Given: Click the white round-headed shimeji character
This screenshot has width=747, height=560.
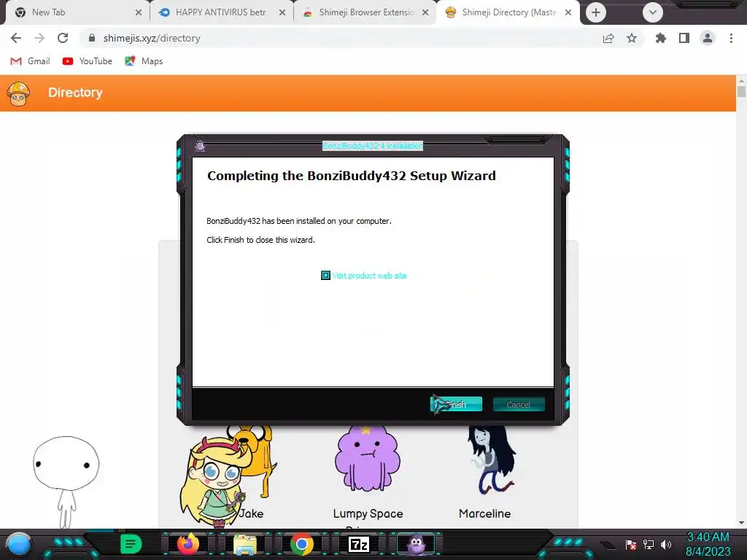Looking at the screenshot, I should (66, 481).
